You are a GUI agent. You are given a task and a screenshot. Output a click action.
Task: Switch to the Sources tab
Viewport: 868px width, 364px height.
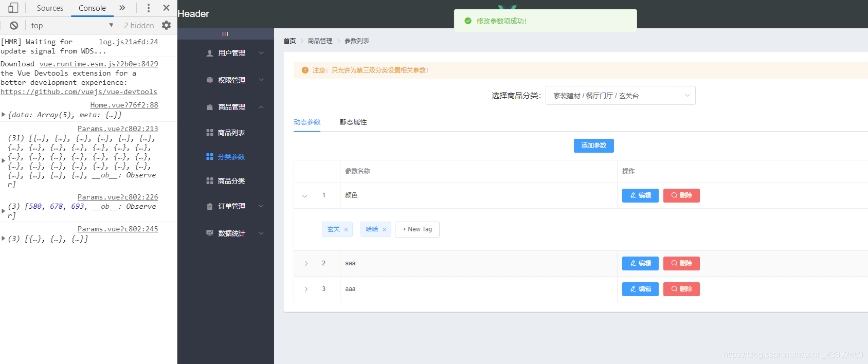(50, 8)
